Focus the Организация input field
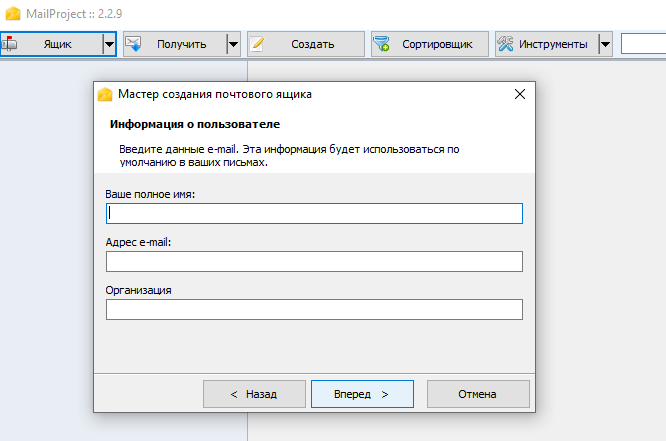 click(314, 309)
